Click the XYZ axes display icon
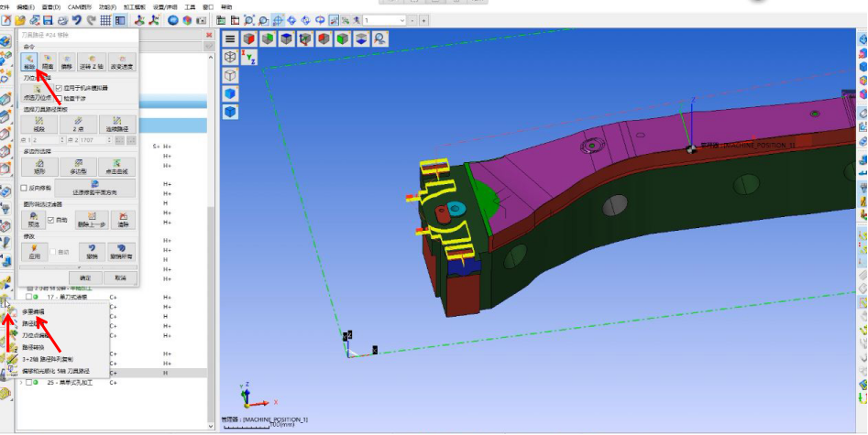Screen dimensions: 868x435 (248, 57)
